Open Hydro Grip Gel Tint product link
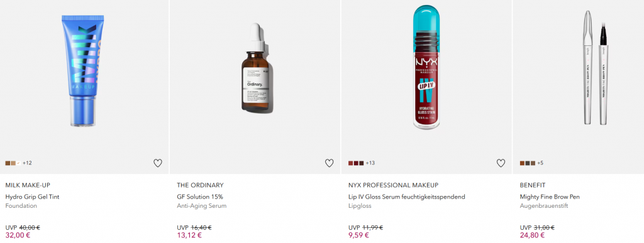This screenshot has height=243, width=644. click(x=33, y=197)
